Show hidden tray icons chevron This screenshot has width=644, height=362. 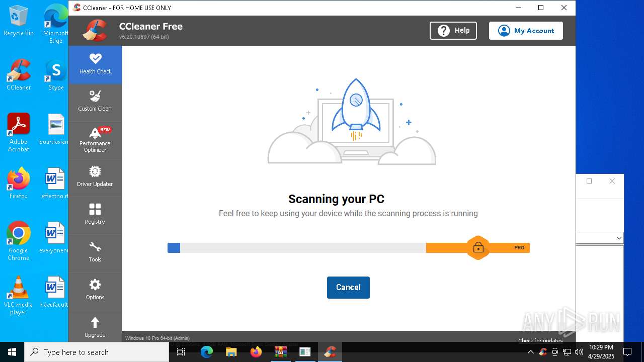530,352
